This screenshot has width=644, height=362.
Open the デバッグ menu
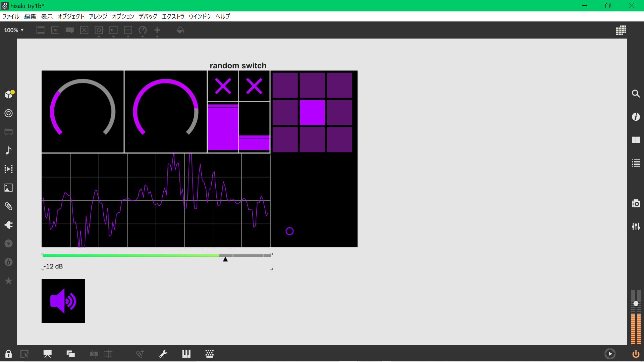click(x=148, y=16)
